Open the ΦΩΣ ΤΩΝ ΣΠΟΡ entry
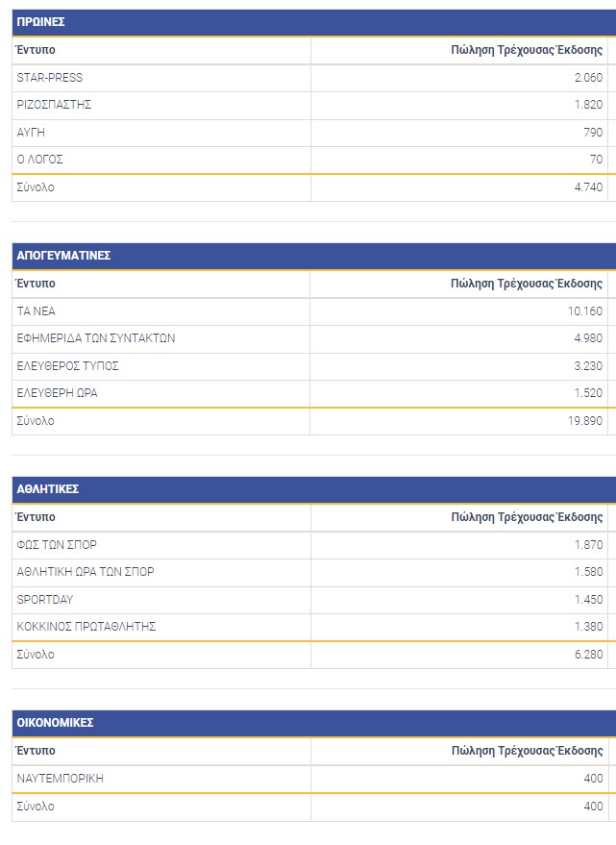Image resolution: width=616 pixels, height=845 pixels. tap(57, 545)
